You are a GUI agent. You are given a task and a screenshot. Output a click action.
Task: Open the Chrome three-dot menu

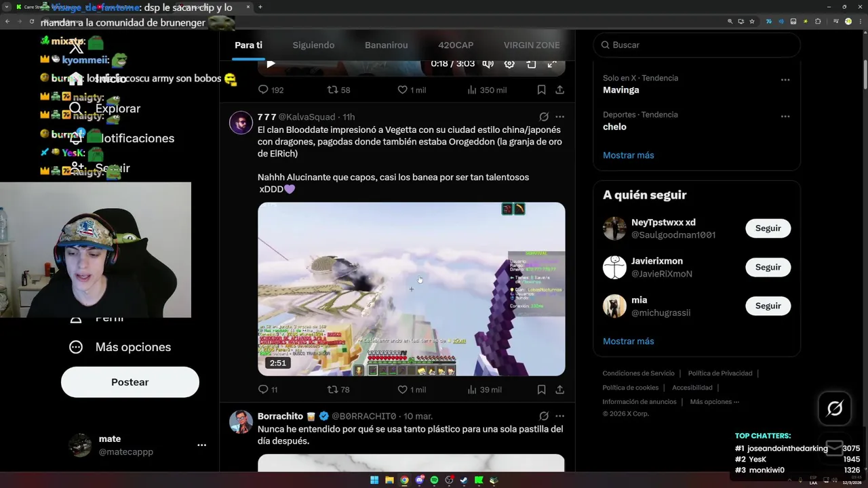point(861,22)
